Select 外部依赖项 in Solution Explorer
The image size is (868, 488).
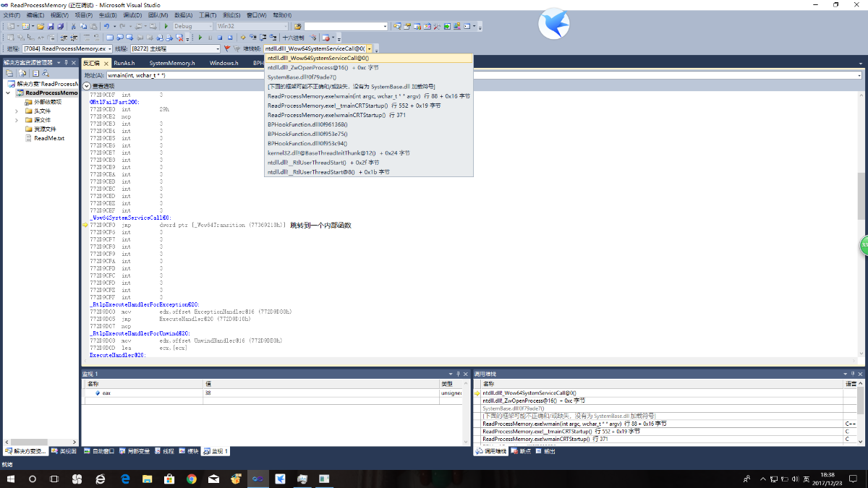pyautogui.click(x=48, y=102)
